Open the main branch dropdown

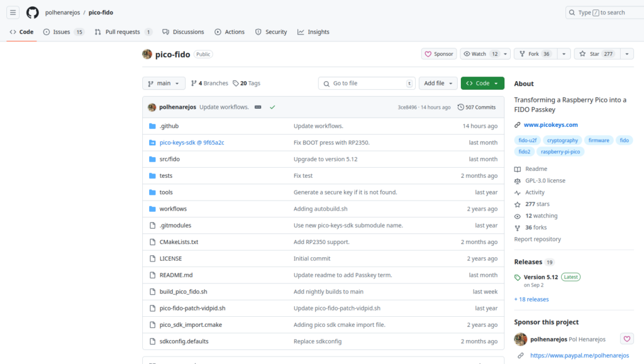[164, 84]
